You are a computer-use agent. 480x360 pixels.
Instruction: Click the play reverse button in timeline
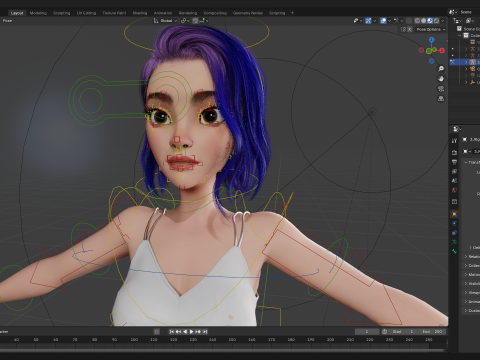pyautogui.click(x=185, y=332)
